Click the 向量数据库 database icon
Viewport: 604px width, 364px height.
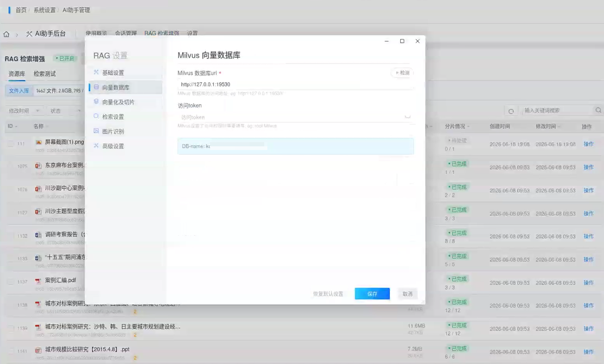[x=96, y=87]
